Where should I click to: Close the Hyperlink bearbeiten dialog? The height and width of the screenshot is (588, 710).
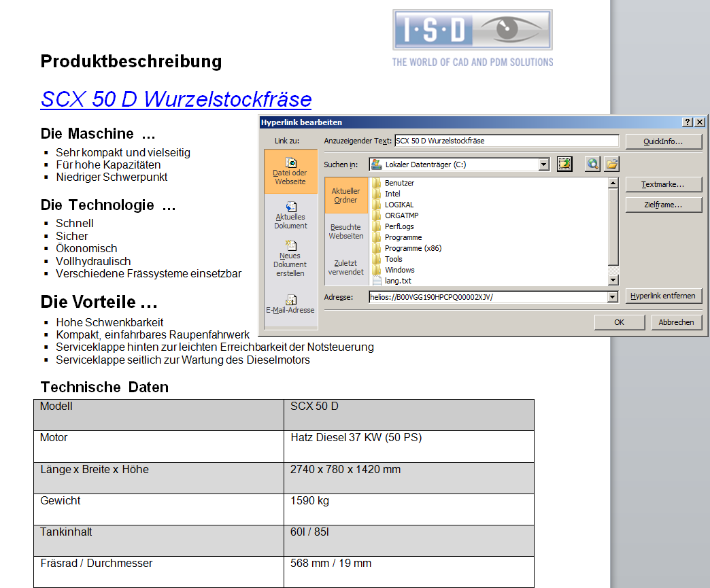coord(700,122)
